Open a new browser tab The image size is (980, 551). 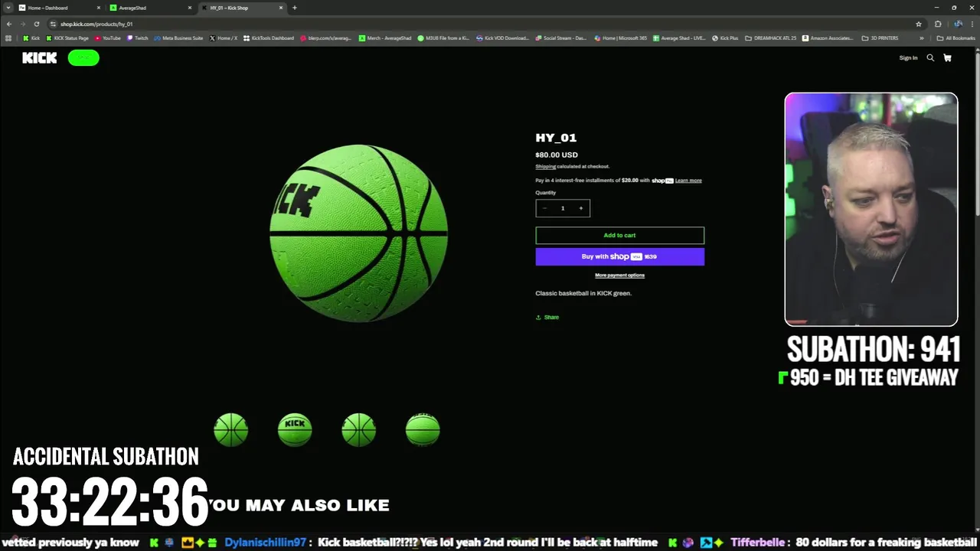pyautogui.click(x=295, y=8)
